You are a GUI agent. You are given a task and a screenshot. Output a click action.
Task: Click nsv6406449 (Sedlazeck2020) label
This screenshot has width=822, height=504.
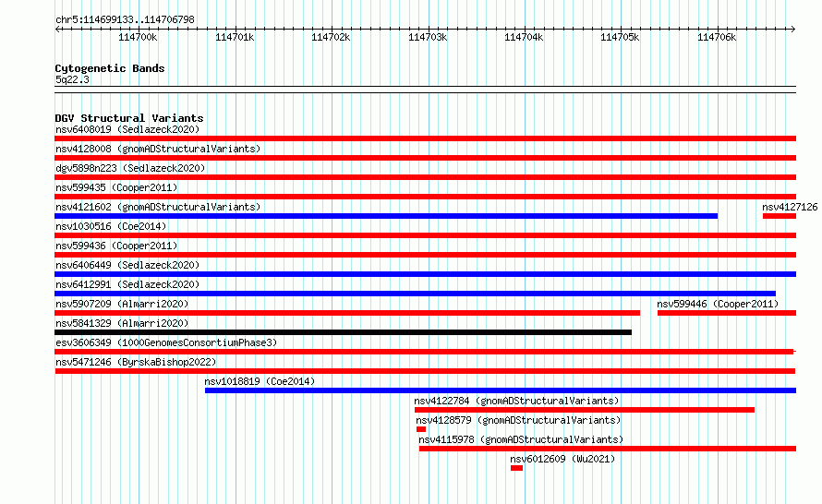pos(127,265)
